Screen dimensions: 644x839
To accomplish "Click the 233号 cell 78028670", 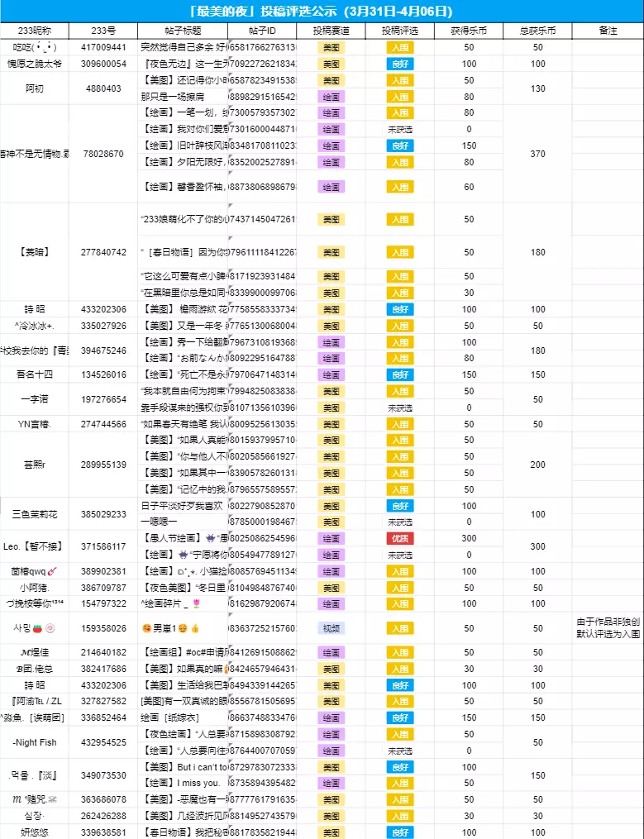I will [x=103, y=154].
